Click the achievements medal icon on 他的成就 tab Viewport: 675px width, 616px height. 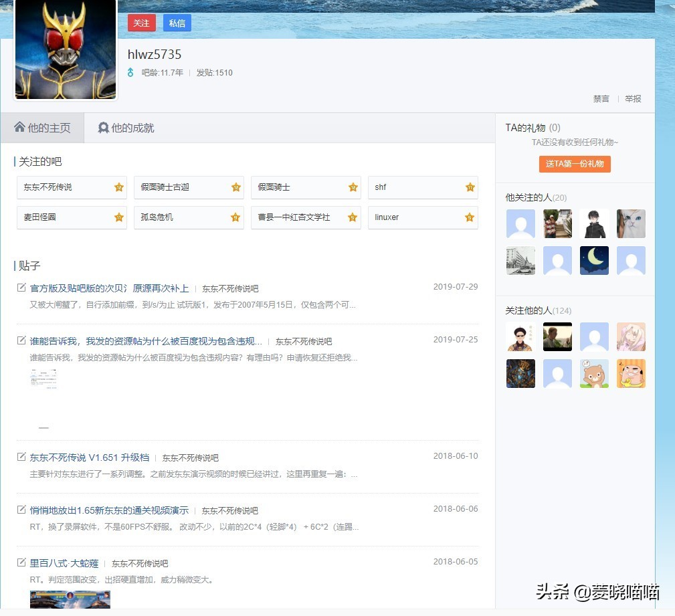pyautogui.click(x=104, y=127)
